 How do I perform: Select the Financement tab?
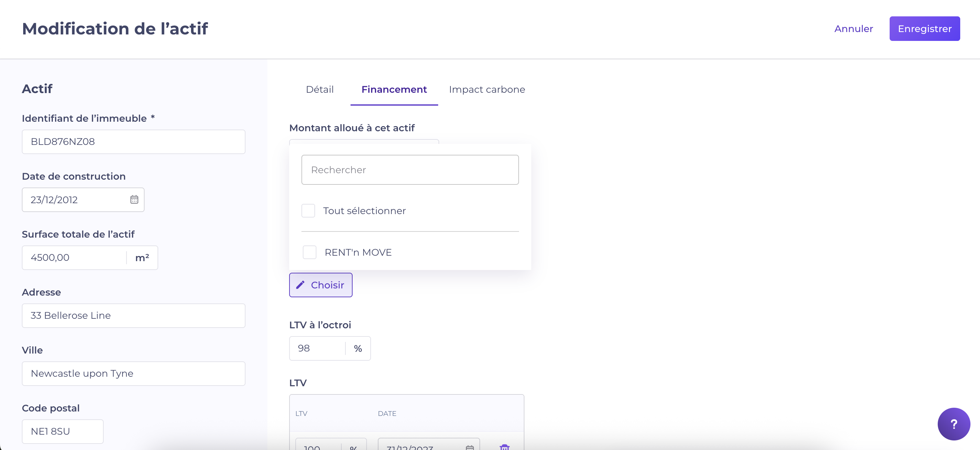(394, 89)
